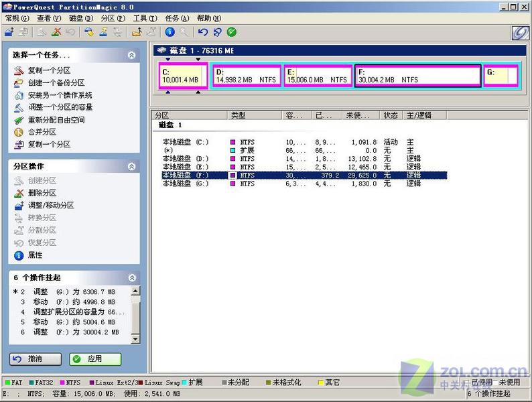Open the 磁盘(D) menu

(x=81, y=18)
